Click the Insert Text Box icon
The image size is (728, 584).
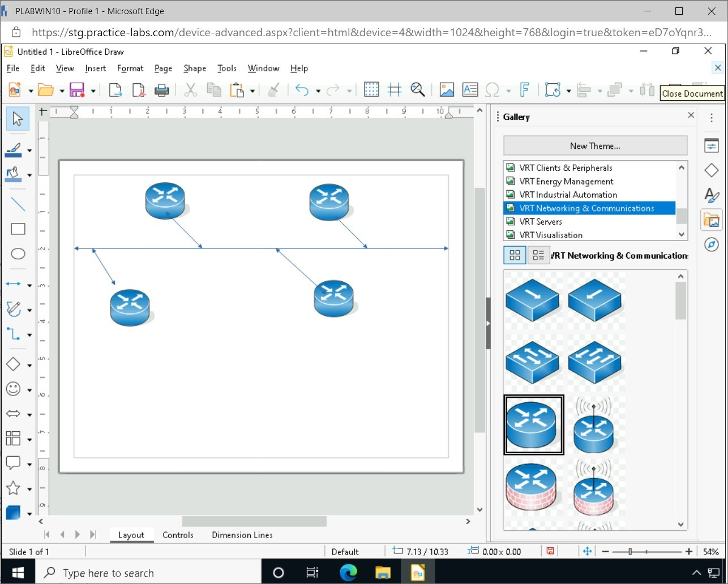tap(470, 90)
